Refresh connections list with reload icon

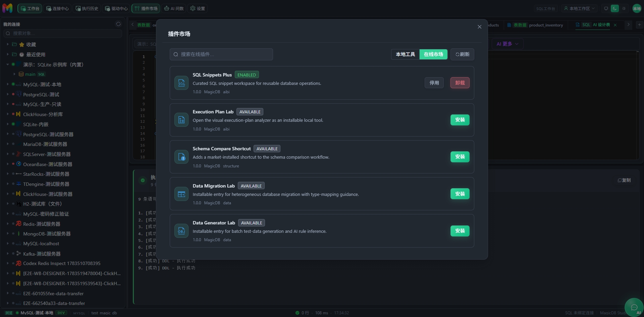click(118, 24)
